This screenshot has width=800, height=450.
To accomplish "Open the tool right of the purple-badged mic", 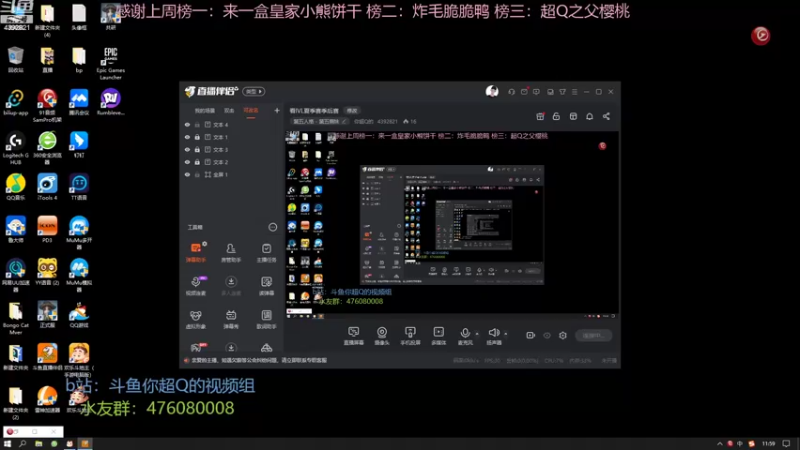I will (231, 285).
